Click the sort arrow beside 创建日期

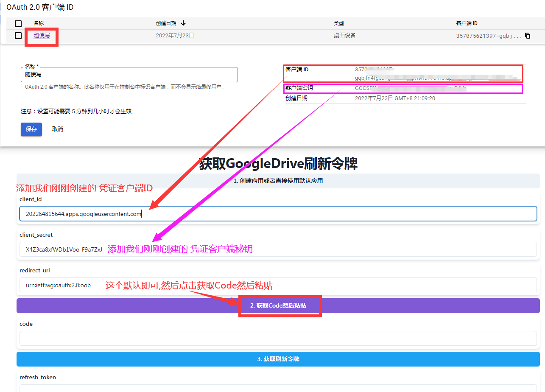[183, 23]
